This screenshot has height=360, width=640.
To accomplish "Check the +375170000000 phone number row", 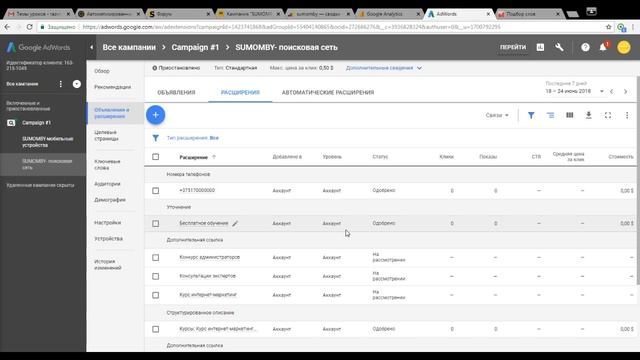I will (x=156, y=191).
